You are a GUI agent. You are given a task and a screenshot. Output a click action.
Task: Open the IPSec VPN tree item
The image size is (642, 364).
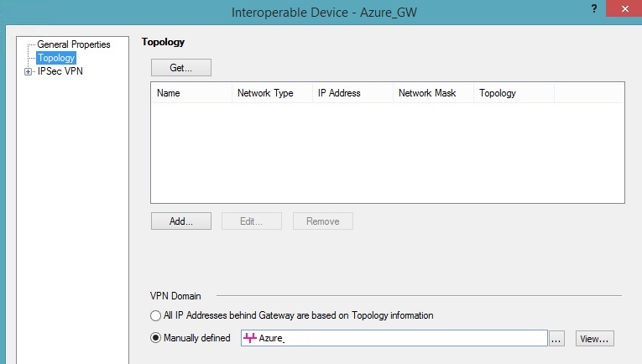(60, 71)
